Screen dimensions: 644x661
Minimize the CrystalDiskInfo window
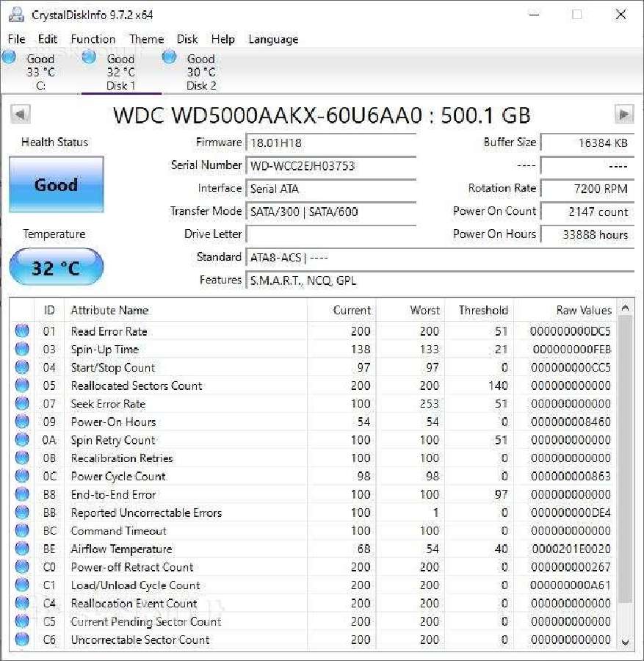(x=534, y=15)
